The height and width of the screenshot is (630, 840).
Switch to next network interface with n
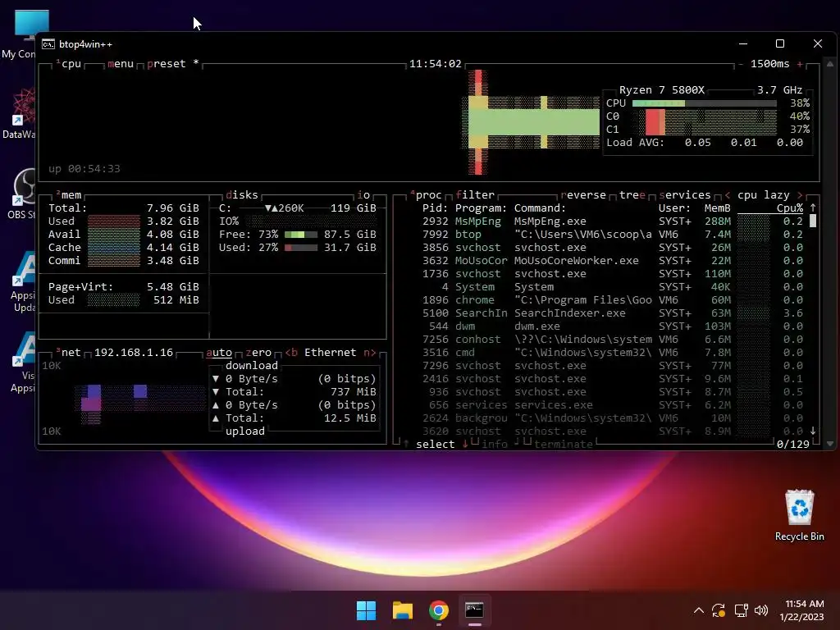tap(370, 353)
